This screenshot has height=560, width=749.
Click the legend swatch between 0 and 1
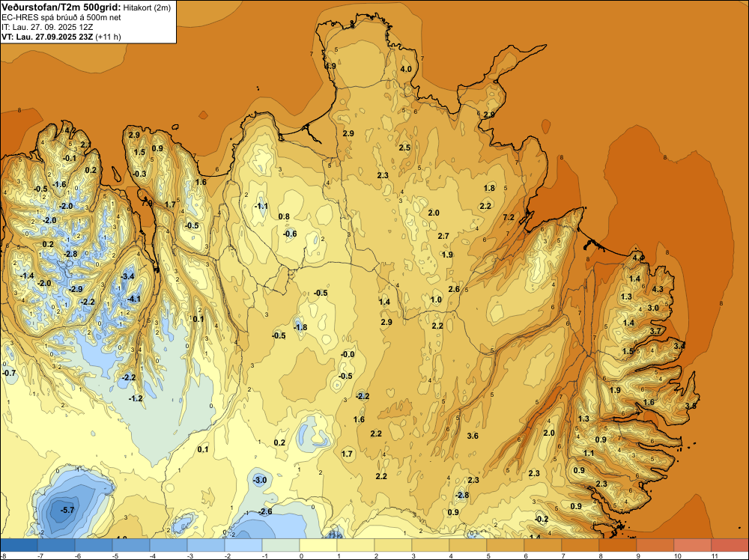[x=318, y=545]
